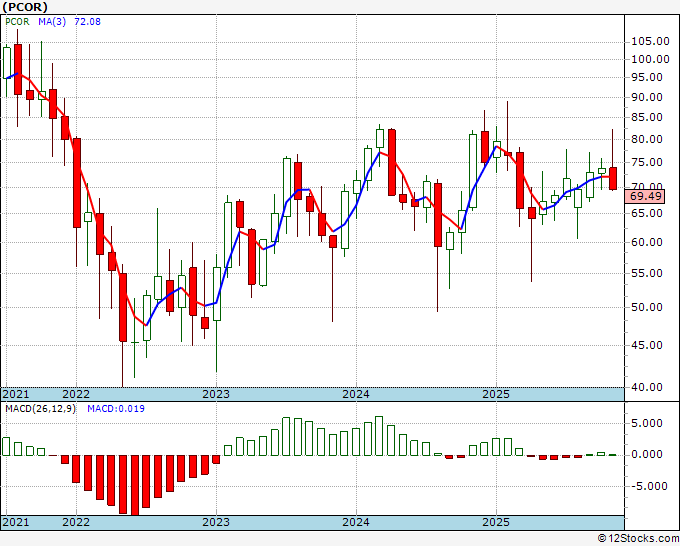Click 2024 on the MACD panel time axis
The width and height of the screenshot is (680, 546).
pyautogui.click(x=356, y=522)
